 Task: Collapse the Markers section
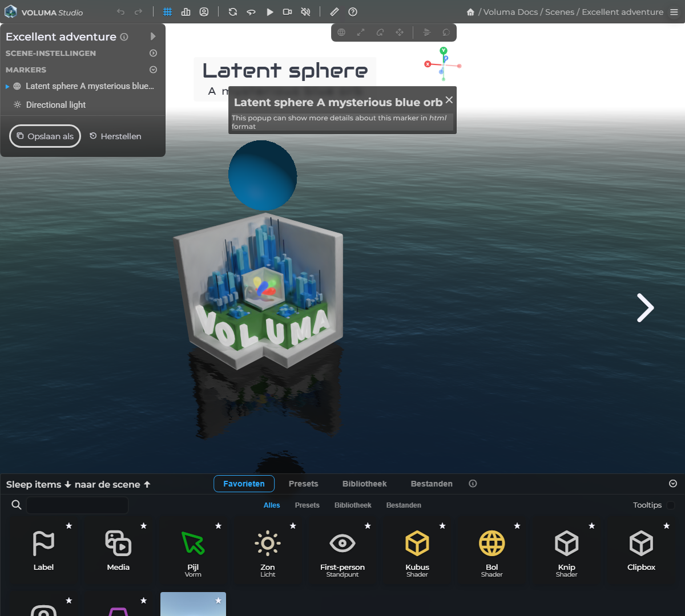pyautogui.click(x=153, y=70)
